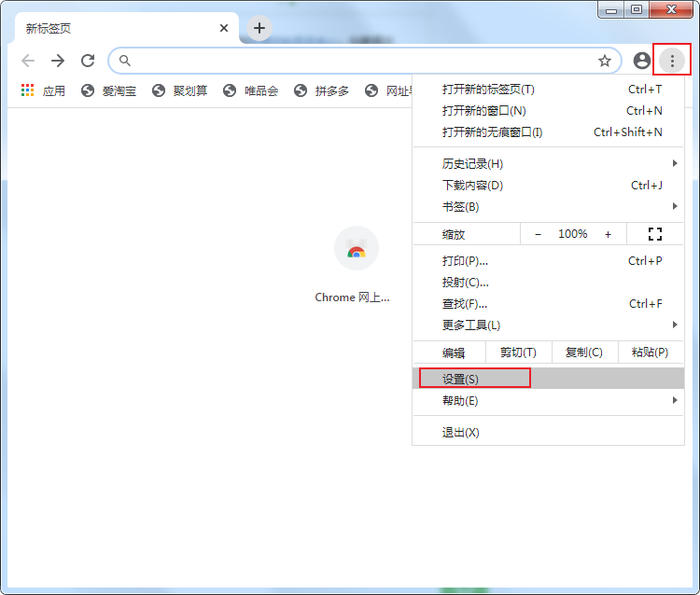Click the 新标签页 tab title
Screen dimensions: 700x595
[x=49, y=29]
